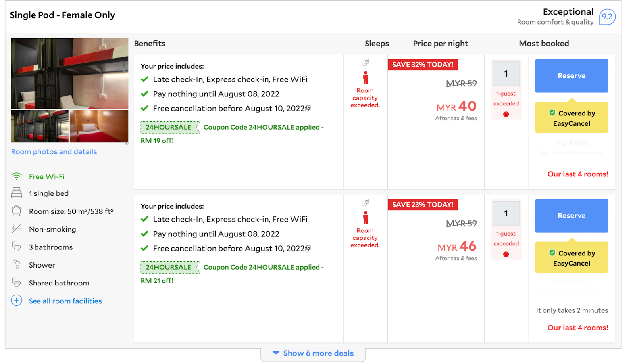Reserve the MYR 46 per night deal
This screenshot has height=364, width=635.
tap(571, 216)
